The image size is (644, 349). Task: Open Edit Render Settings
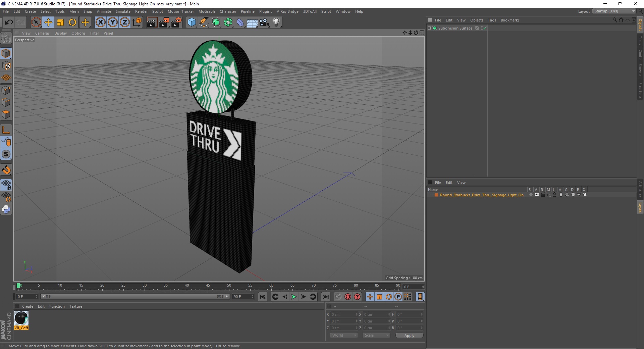(x=176, y=22)
